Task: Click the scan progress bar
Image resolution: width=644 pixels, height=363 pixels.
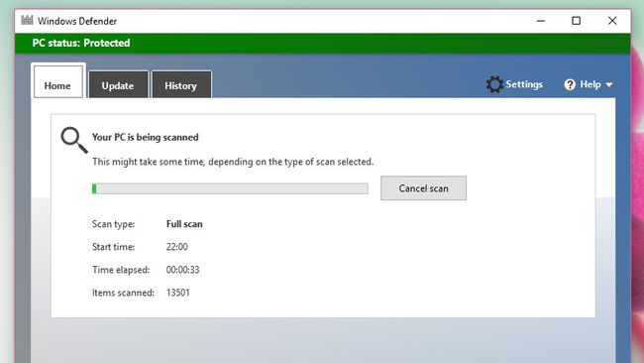Action: (230, 188)
